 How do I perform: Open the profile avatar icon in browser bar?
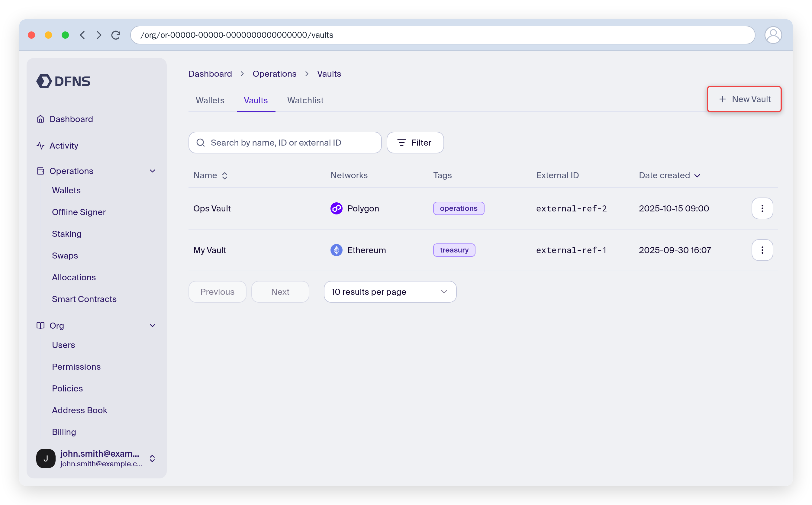click(773, 35)
